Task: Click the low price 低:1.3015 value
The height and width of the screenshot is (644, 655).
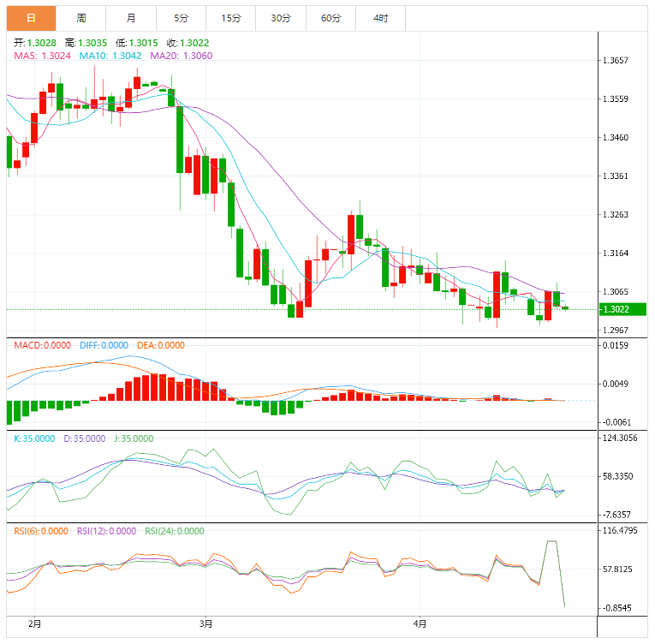Action: click(x=137, y=43)
